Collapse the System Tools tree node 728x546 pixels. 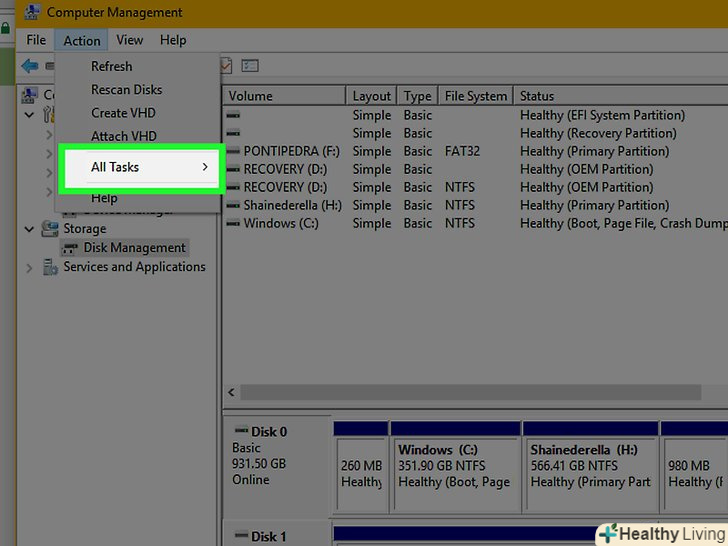click(29, 114)
